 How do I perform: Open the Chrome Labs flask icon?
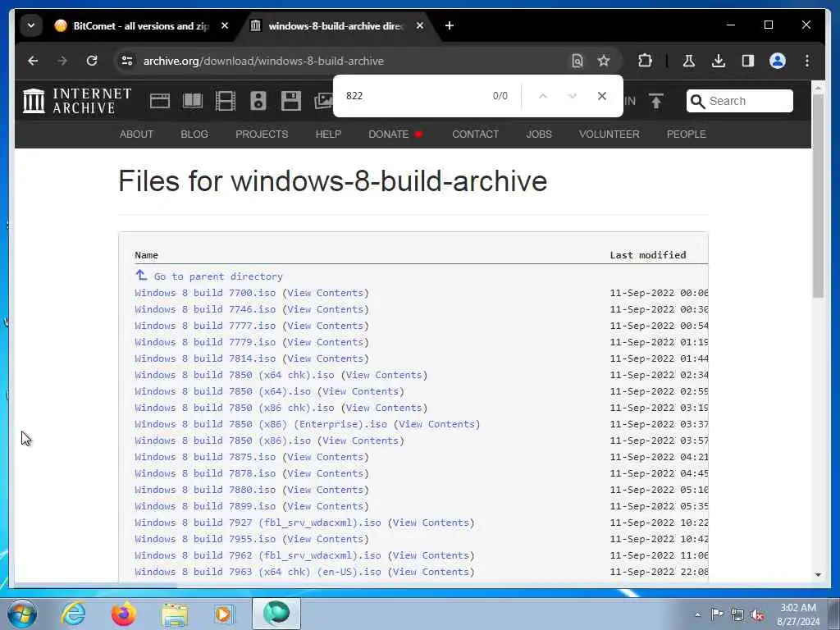pos(689,61)
